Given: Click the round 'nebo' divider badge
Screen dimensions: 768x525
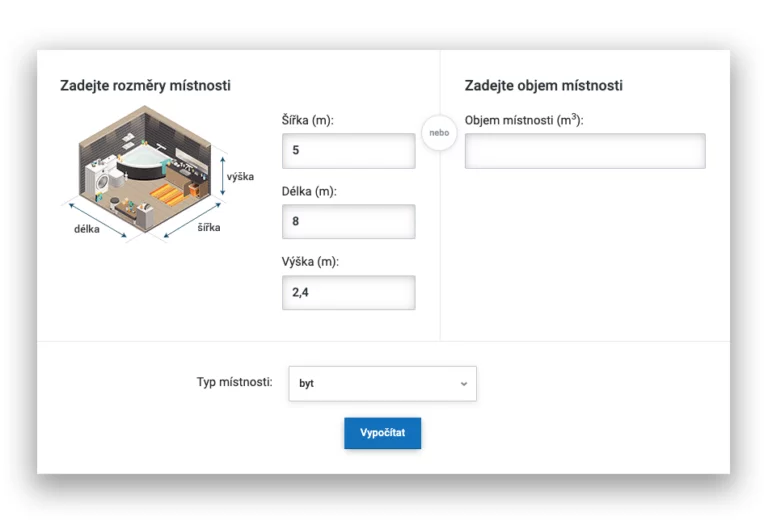Looking at the screenshot, I should click(439, 133).
